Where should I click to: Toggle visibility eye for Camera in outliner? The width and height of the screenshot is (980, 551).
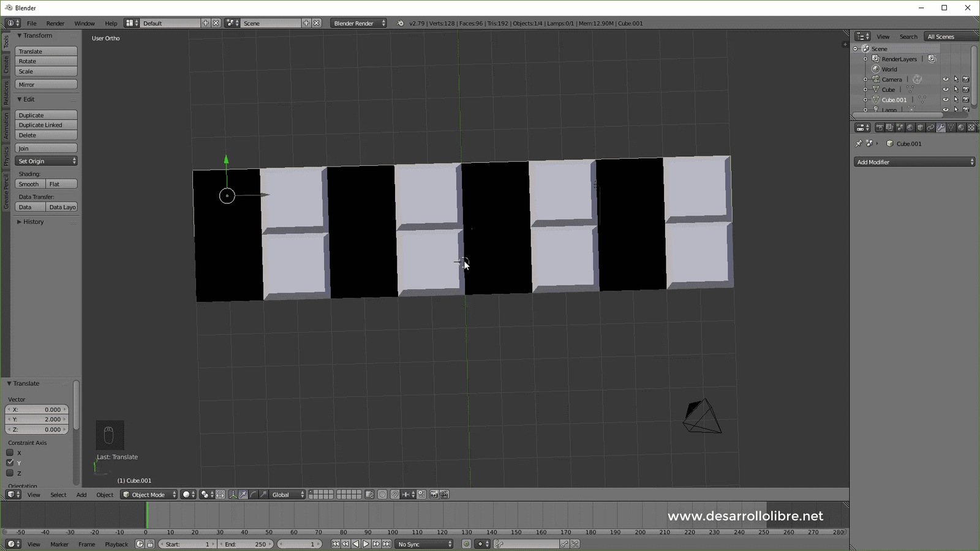pos(946,80)
